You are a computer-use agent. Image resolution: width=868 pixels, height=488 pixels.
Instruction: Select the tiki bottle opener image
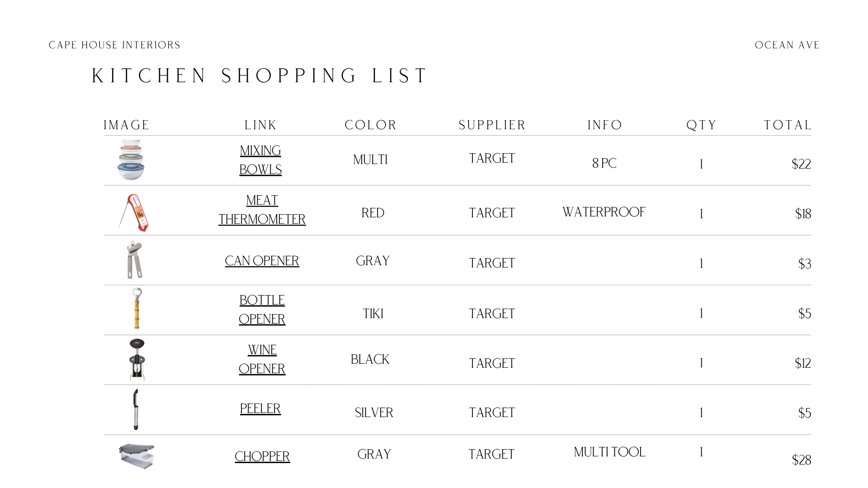[x=137, y=308]
